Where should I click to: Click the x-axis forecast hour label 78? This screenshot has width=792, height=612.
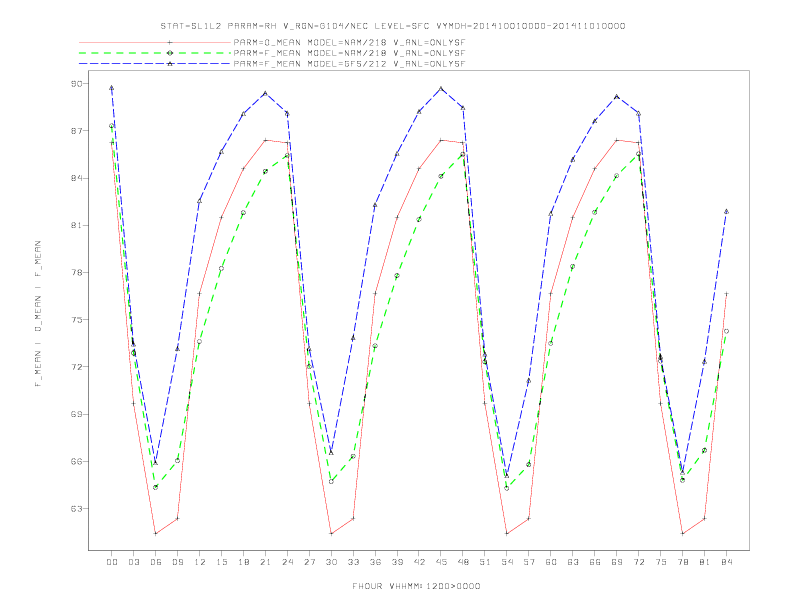click(683, 562)
